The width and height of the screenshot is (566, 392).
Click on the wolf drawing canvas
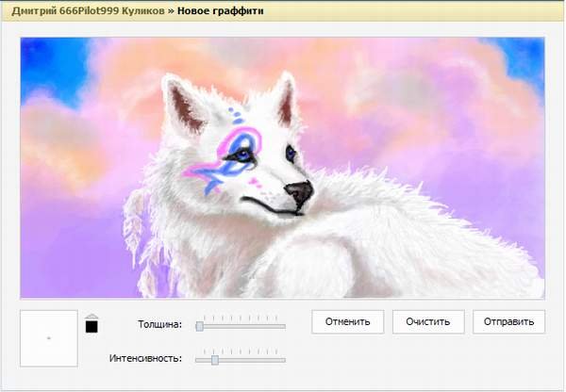[x=282, y=168]
